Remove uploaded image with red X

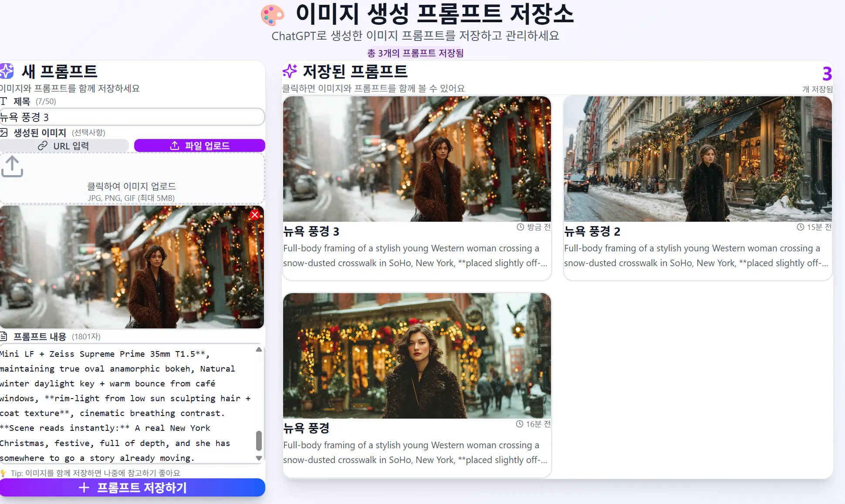pyautogui.click(x=255, y=215)
